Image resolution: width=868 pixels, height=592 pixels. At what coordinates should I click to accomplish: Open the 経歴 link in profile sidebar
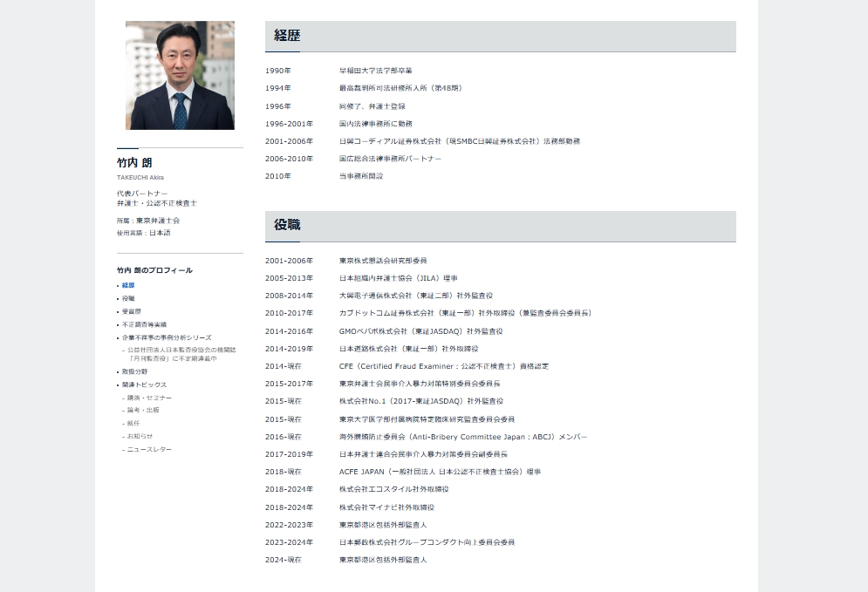coord(128,285)
